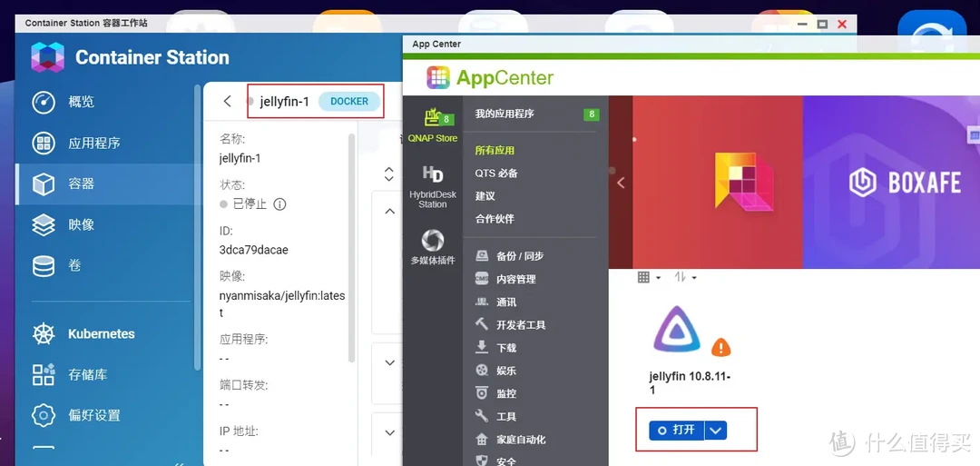This screenshot has height=466, width=980.
Task: Click the DOCKER badge beside jellyfin-1
Action: [349, 102]
